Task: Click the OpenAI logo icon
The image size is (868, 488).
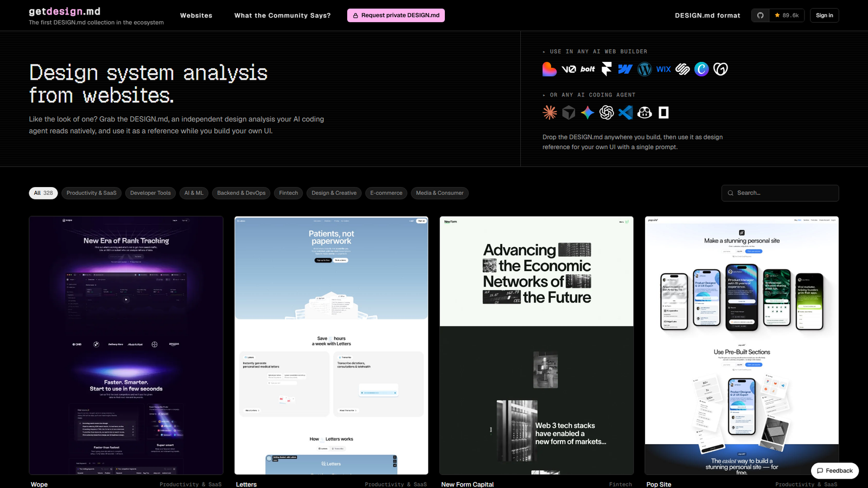Action: tap(607, 112)
